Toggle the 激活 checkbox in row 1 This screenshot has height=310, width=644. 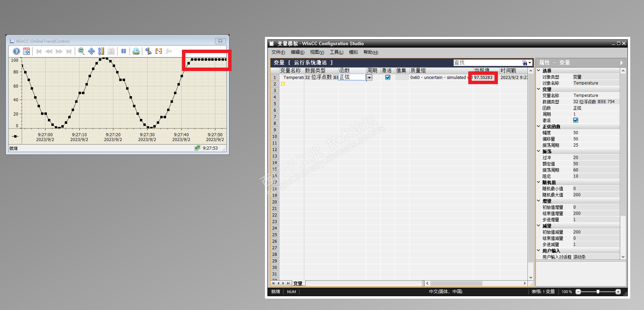coord(388,77)
